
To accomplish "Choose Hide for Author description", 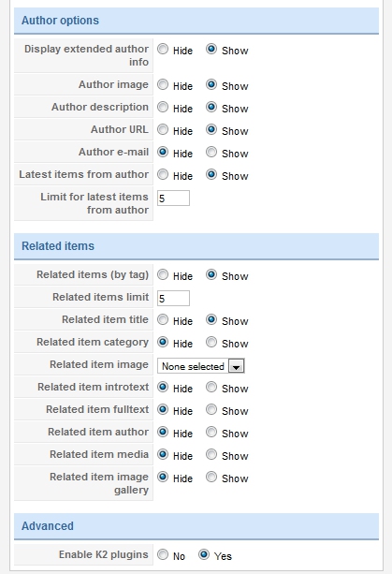I will [163, 107].
